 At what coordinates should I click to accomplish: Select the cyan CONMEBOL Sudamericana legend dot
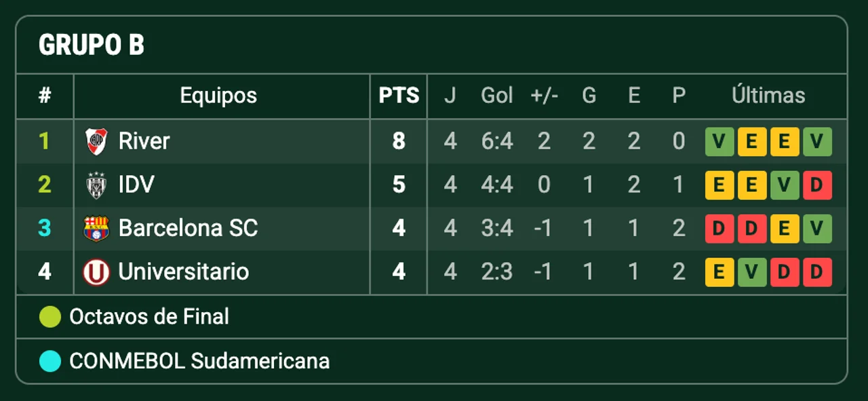(x=50, y=361)
